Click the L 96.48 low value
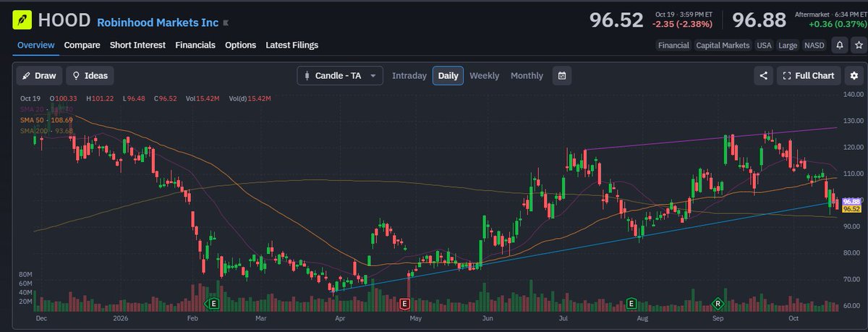Screen dimensions: 868x332 [x=132, y=98]
